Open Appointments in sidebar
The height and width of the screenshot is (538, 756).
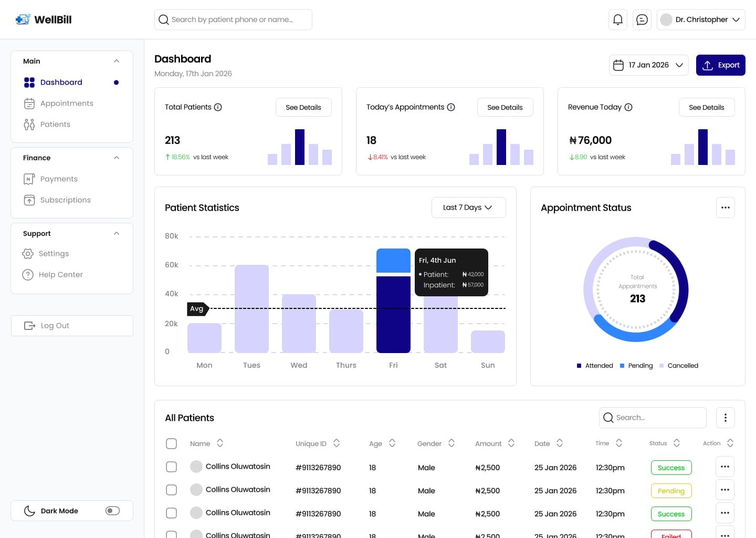pyautogui.click(x=59, y=104)
